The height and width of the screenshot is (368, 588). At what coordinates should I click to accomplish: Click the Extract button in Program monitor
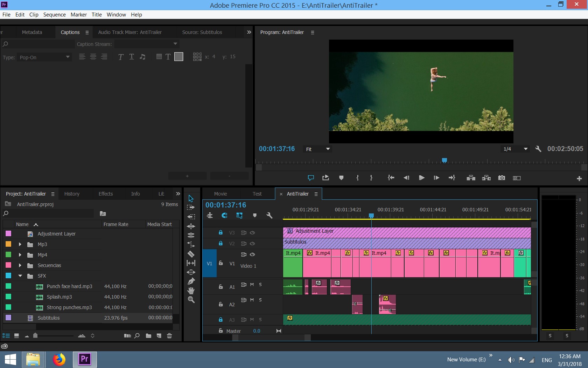(x=486, y=178)
